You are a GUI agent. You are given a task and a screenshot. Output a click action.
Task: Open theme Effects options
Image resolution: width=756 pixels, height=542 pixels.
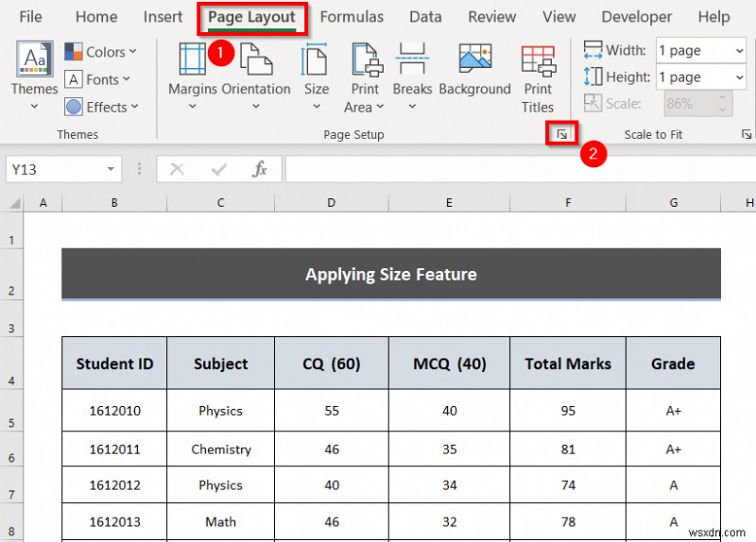pos(102,107)
